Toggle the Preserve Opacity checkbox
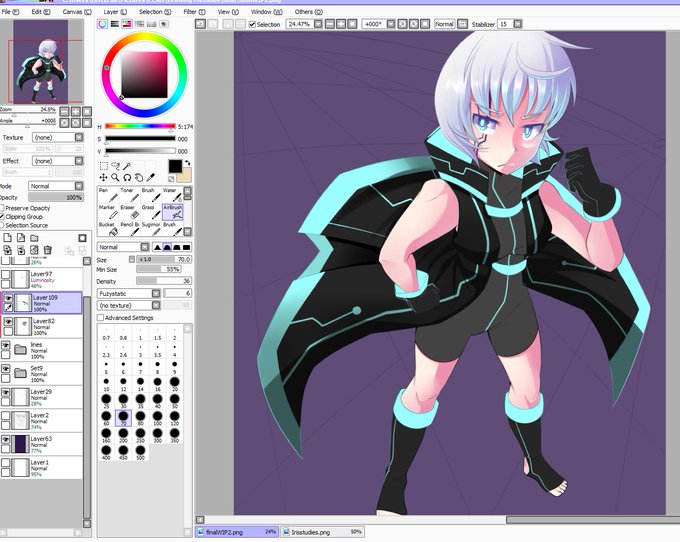This screenshot has width=680, height=542. (x=2, y=208)
